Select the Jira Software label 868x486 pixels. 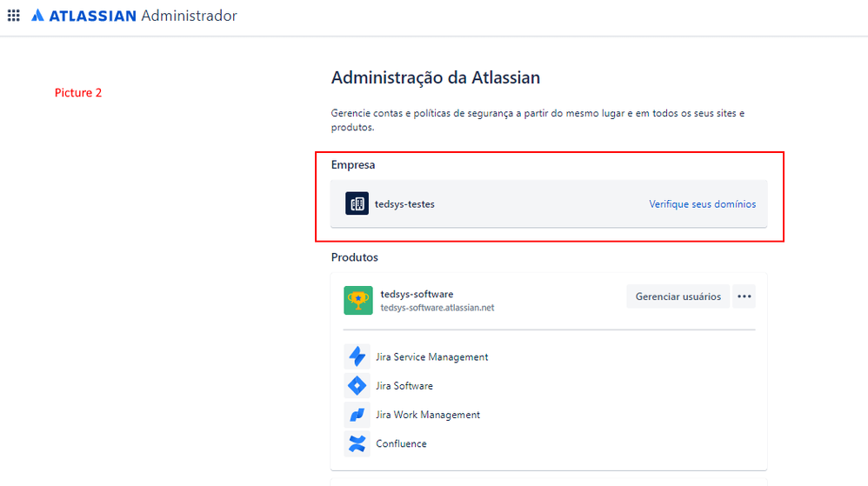[x=404, y=386]
